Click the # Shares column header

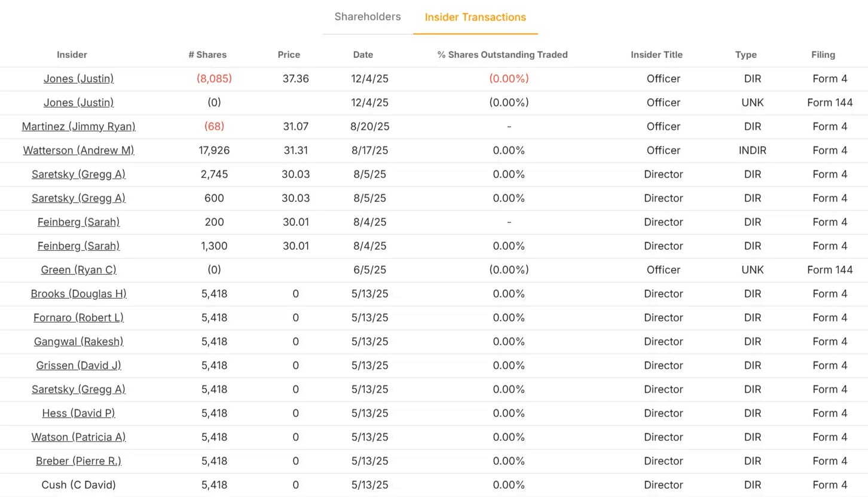[x=207, y=54]
